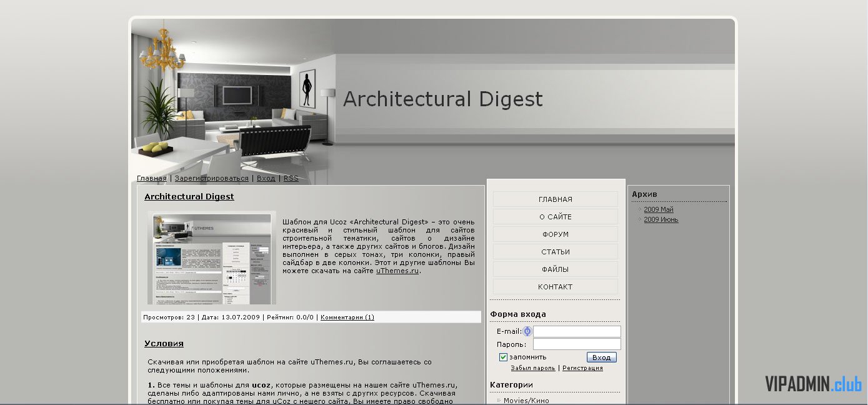Viewport: 868px width, 405px height.
Task: Toggle the запомнить checkbox
Action: pyautogui.click(x=503, y=357)
